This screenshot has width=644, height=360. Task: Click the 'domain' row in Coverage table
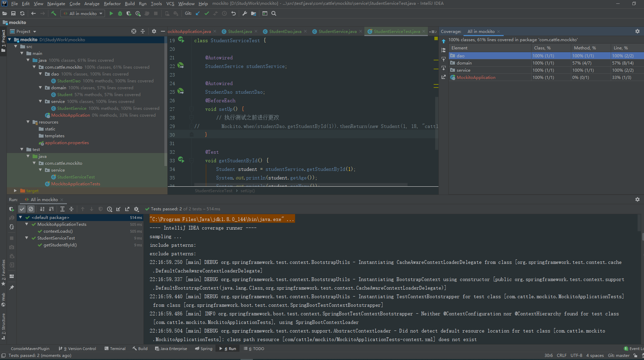546,63
